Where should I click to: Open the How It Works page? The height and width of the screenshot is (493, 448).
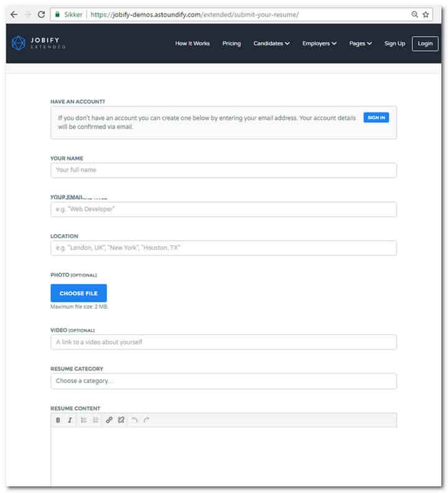pos(192,44)
